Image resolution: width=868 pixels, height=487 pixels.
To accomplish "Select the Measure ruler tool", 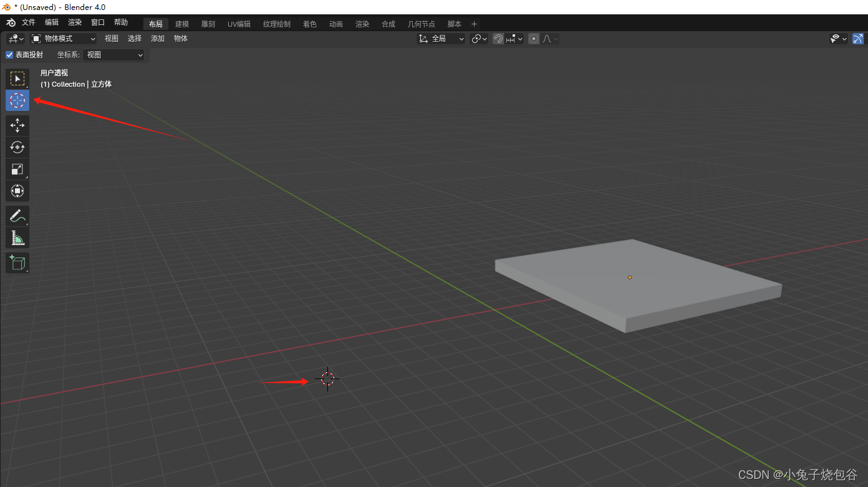I will click(x=17, y=238).
